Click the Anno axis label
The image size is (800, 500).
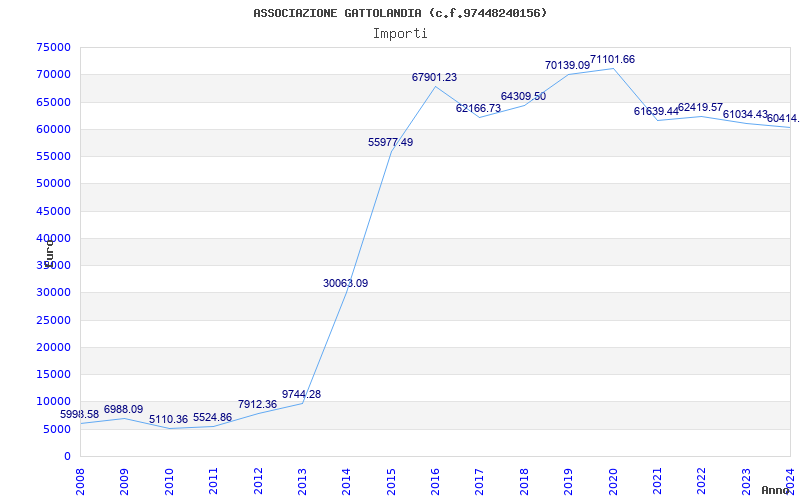775,490
